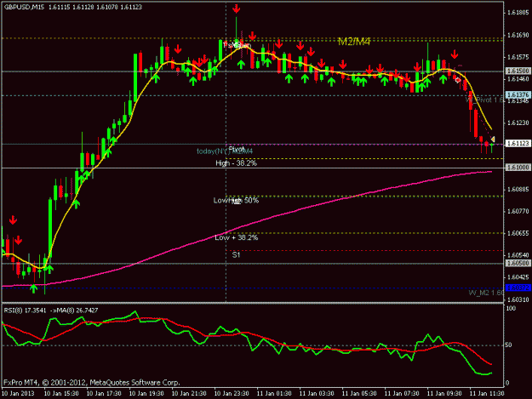
Task: Select the 1.61500 level price box
Action: pos(518,71)
